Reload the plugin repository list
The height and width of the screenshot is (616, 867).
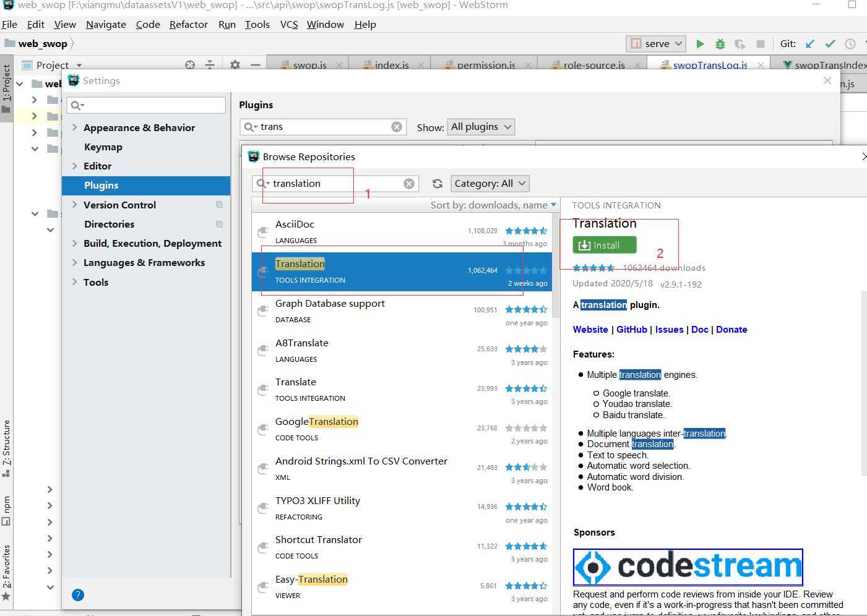pos(438,184)
